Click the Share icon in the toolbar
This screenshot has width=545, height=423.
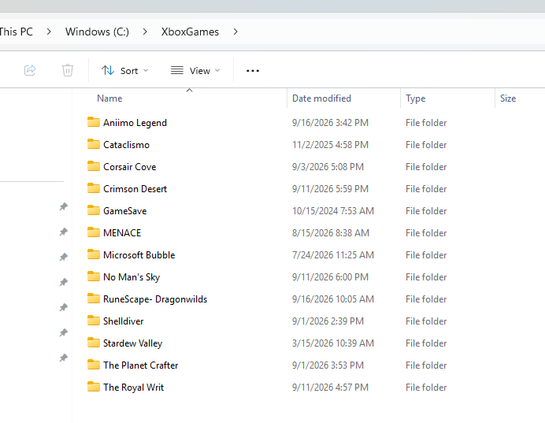click(30, 70)
